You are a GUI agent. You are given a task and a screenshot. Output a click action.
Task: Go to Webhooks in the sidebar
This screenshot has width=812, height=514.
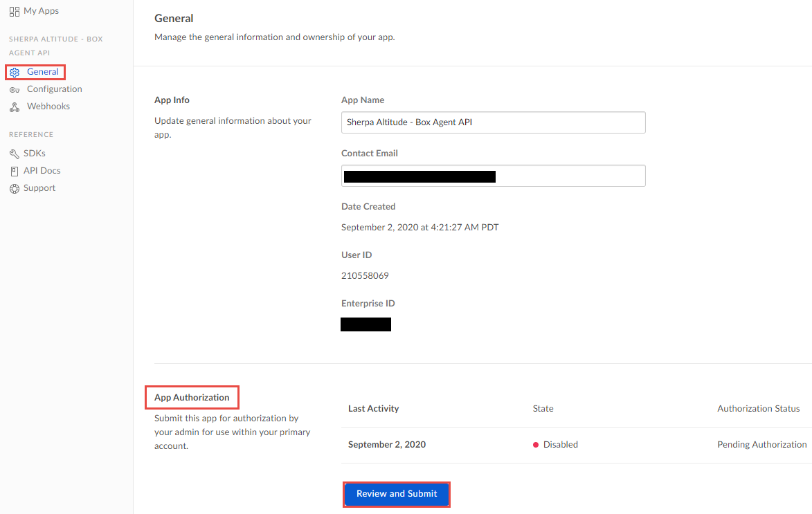(x=48, y=107)
